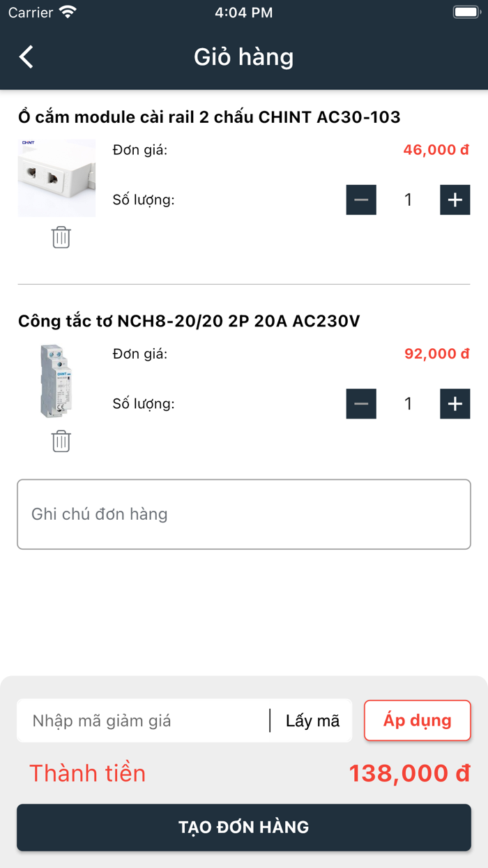The height and width of the screenshot is (868, 488).
Task: Tap Áp dụng to apply discount code
Action: pyautogui.click(x=417, y=720)
